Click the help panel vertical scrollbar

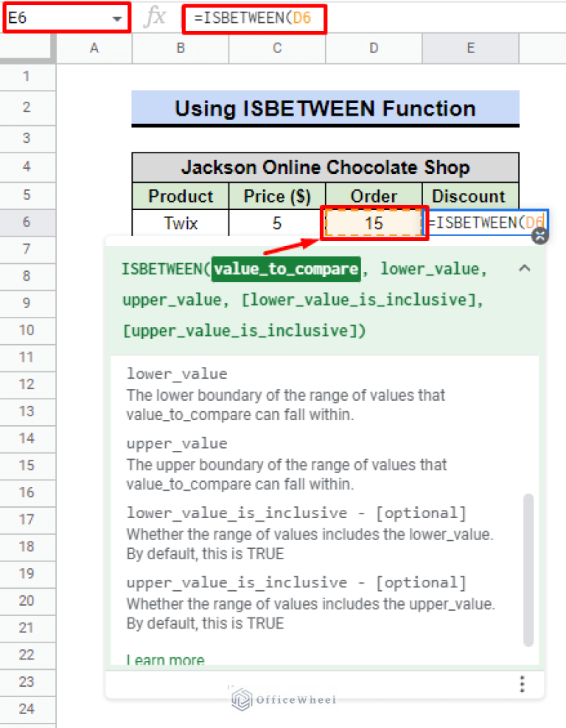pyautogui.click(x=528, y=569)
